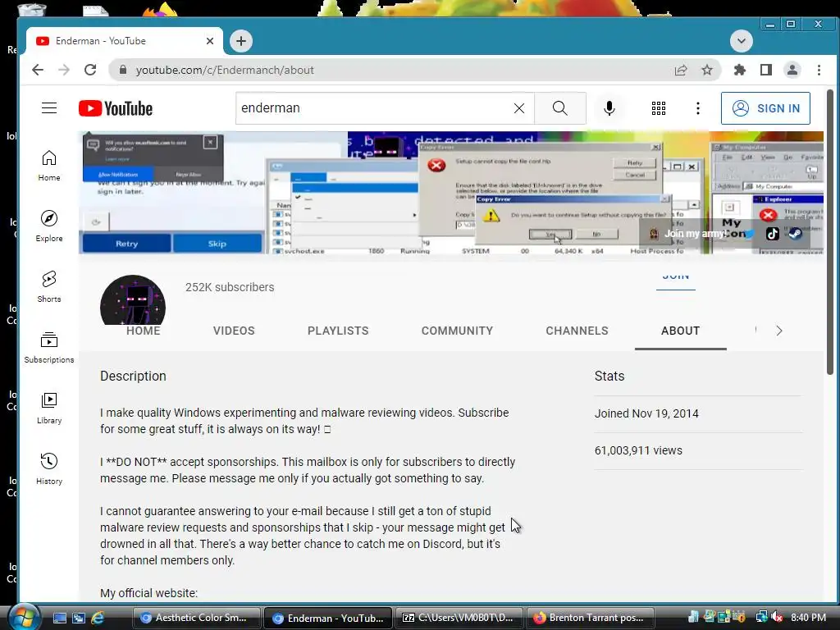This screenshot has height=630, width=840.
Task: Switch to the PLAYLISTS channel tab
Action: coord(338,331)
